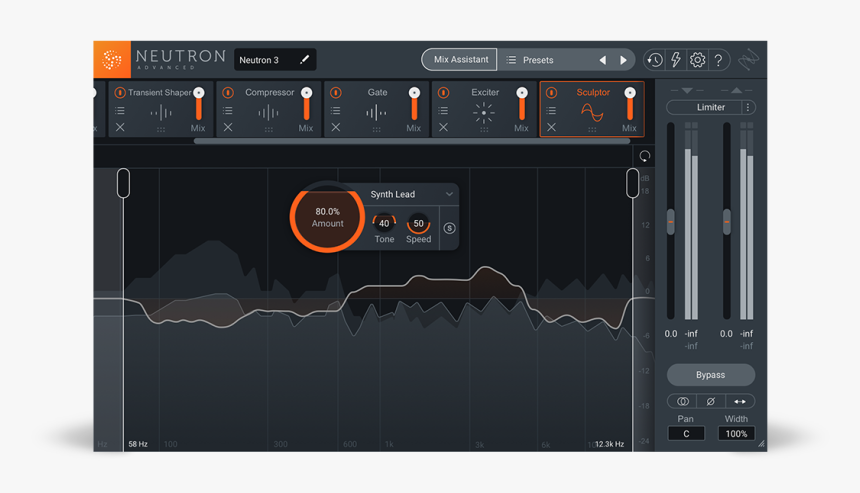
Task: Edit preset name with pencil icon
Action: click(x=304, y=59)
